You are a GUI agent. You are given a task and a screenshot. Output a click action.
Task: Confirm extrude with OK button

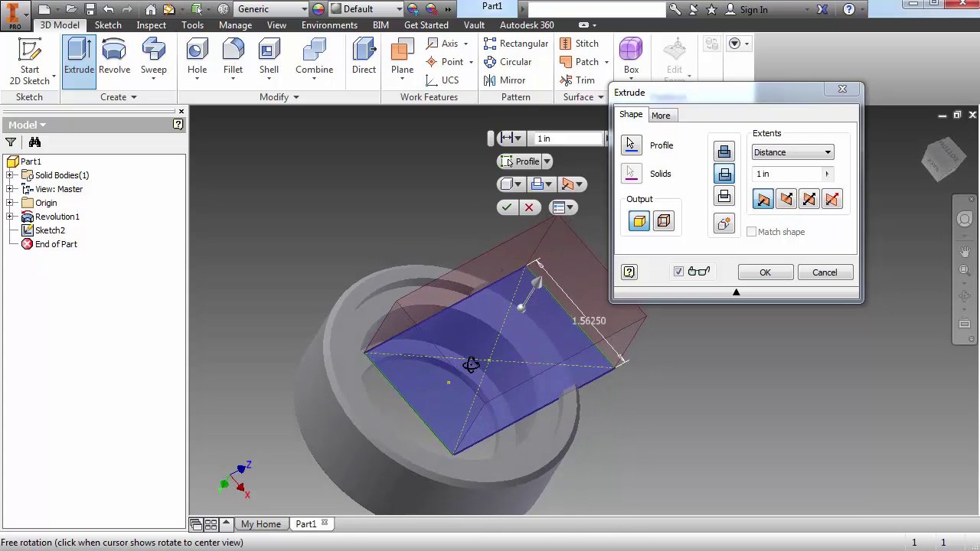[x=764, y=272]
